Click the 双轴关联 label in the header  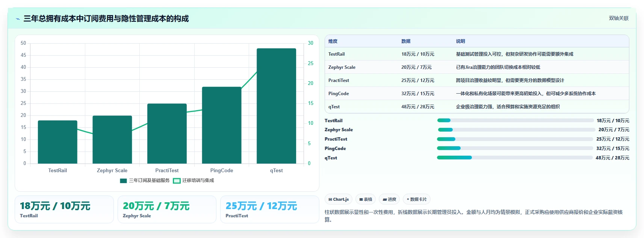(x=618, y=18)
